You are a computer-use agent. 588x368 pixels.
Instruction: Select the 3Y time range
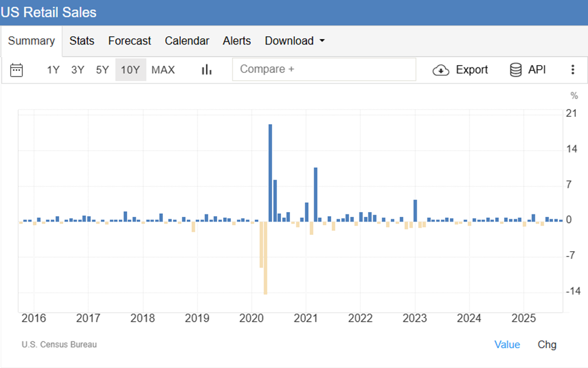(78, 70)
